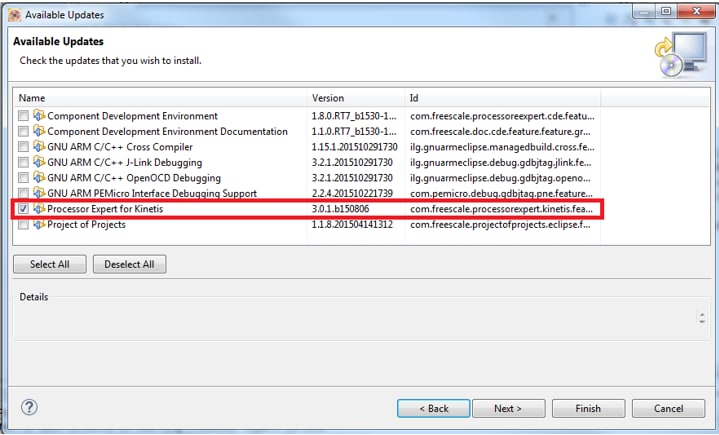The height and width of the screenshot is (435, 719).
Task: Click the Finish button
Action: click(588, 408)
